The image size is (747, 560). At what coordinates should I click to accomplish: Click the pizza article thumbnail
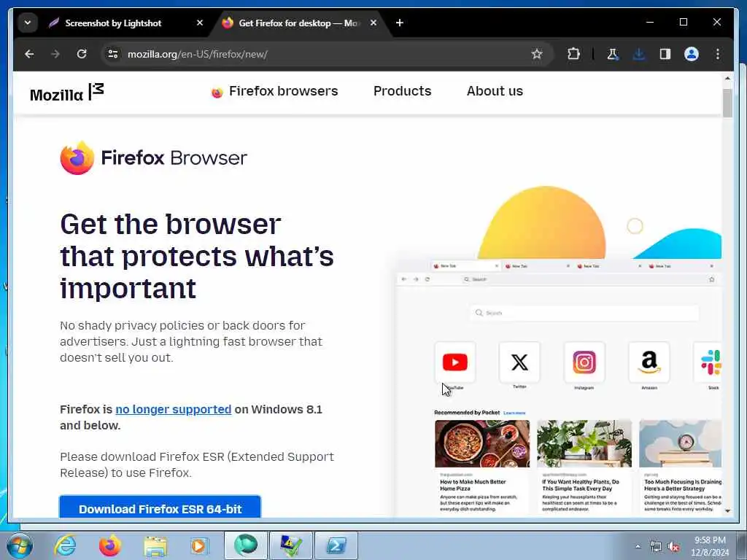point(482,443)
